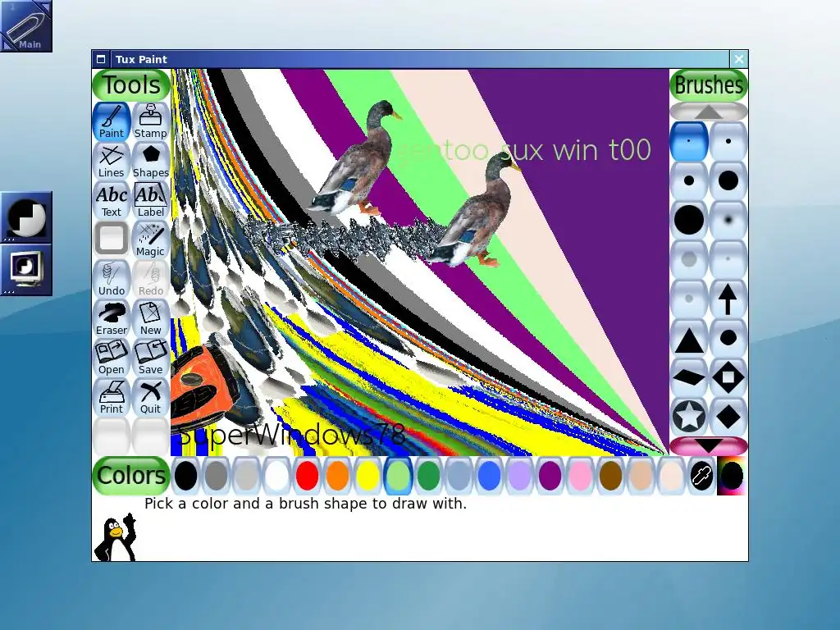Click the Tools panel heading
840x630 pixels.
(x=131, y=85)
